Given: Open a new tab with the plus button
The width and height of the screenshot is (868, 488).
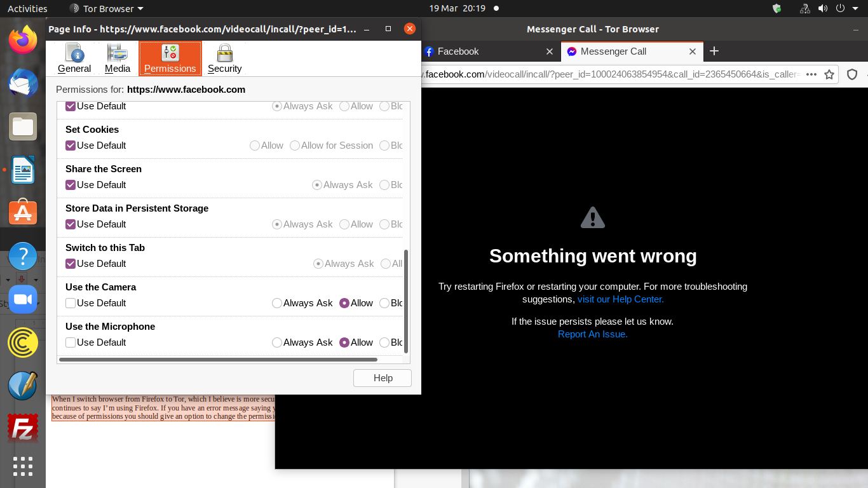Looking at the screenshot, I should tap(714, 51).
